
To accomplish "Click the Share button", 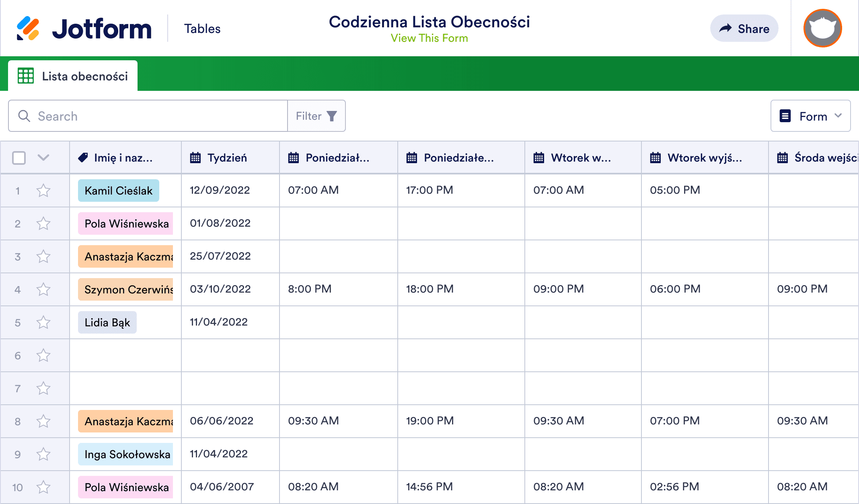I will point(744,29).
